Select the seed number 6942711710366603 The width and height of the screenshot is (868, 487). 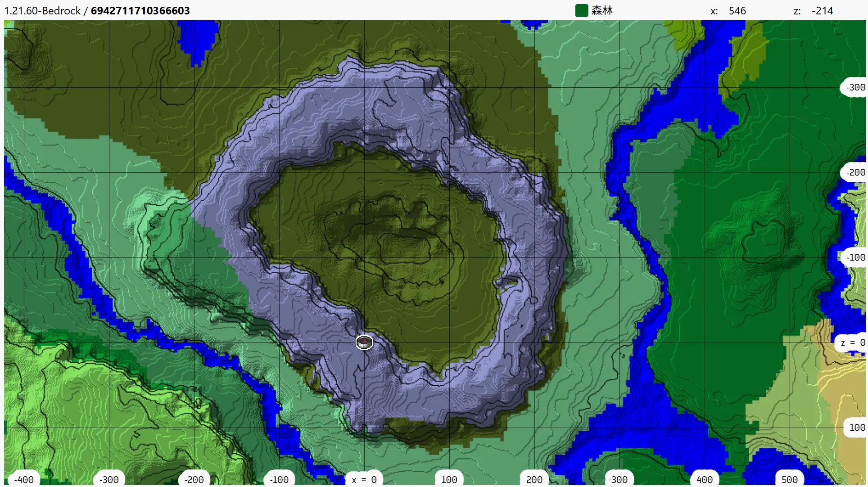[x=140, y=11]
